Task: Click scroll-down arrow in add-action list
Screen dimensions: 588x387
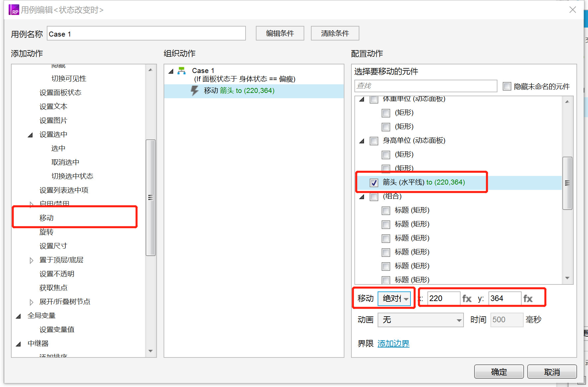Action: point(151,351)
